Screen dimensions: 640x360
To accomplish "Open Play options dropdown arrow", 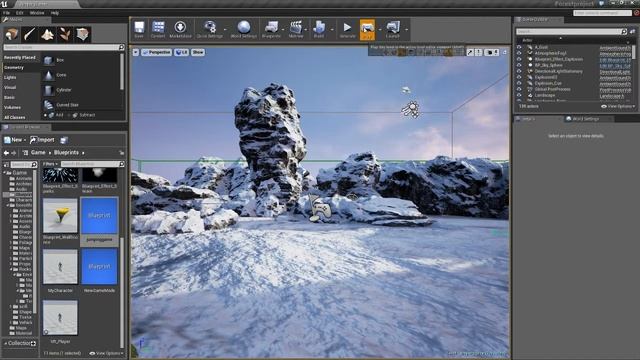I will [x=379, y=29].
